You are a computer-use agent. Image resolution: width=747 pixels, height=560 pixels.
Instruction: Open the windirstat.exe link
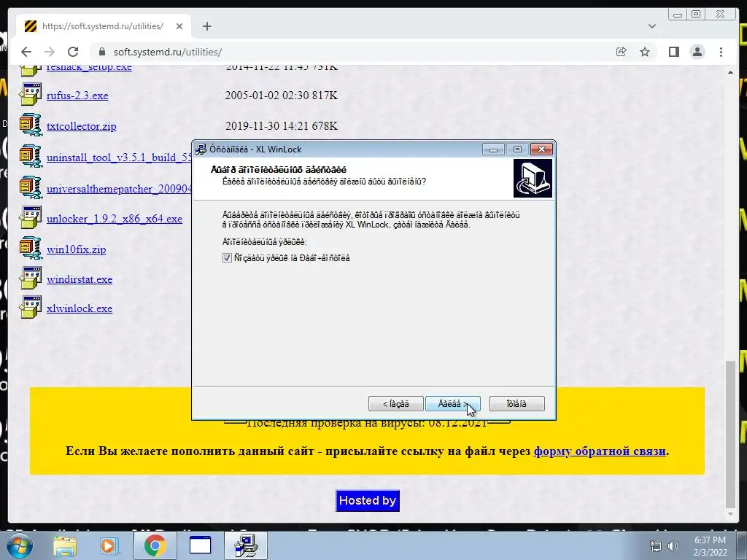coord(80,279)
